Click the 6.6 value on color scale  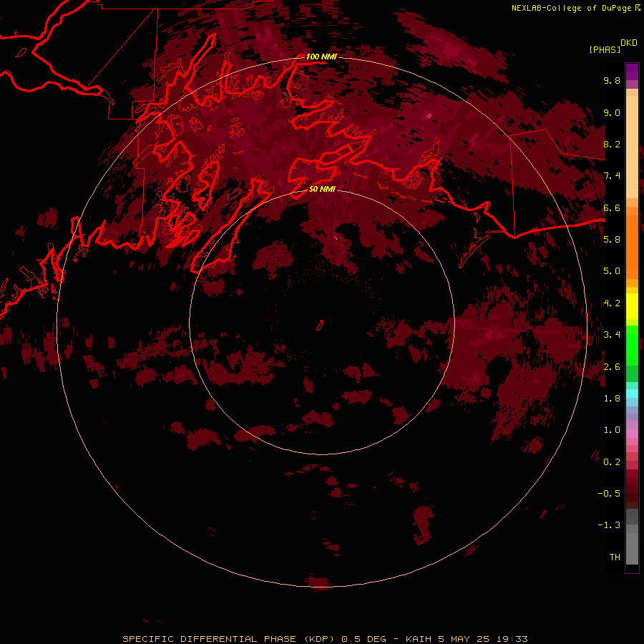612,208
